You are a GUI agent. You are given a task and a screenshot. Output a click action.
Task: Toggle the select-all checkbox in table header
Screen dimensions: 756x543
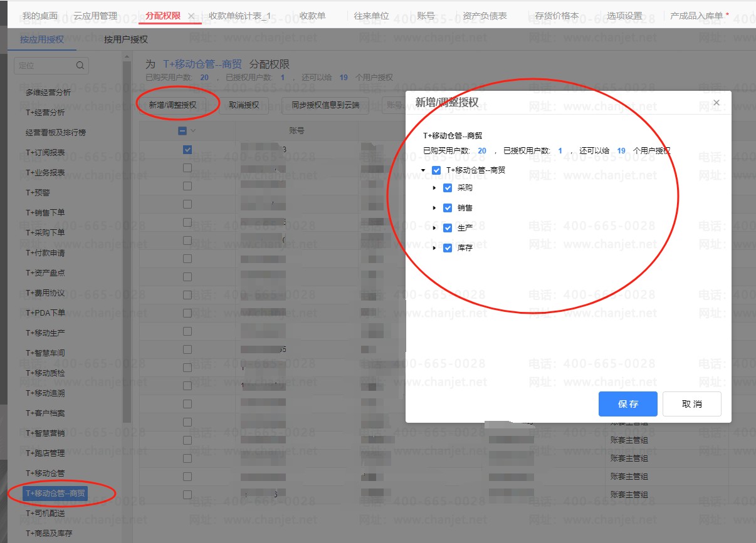(x=182, y=131)
